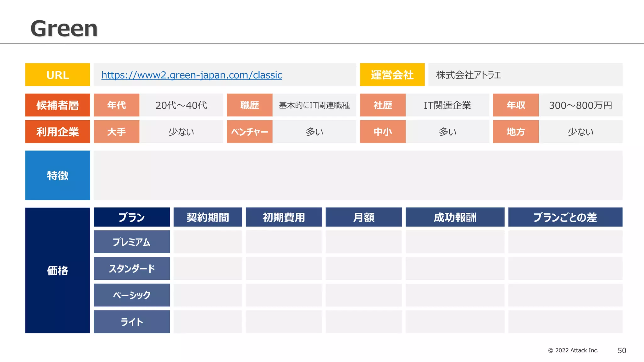Viewport: 644px width, 362px height.
Task: Click the ベンチャー label cell
Action: click(x=250, y=132)
